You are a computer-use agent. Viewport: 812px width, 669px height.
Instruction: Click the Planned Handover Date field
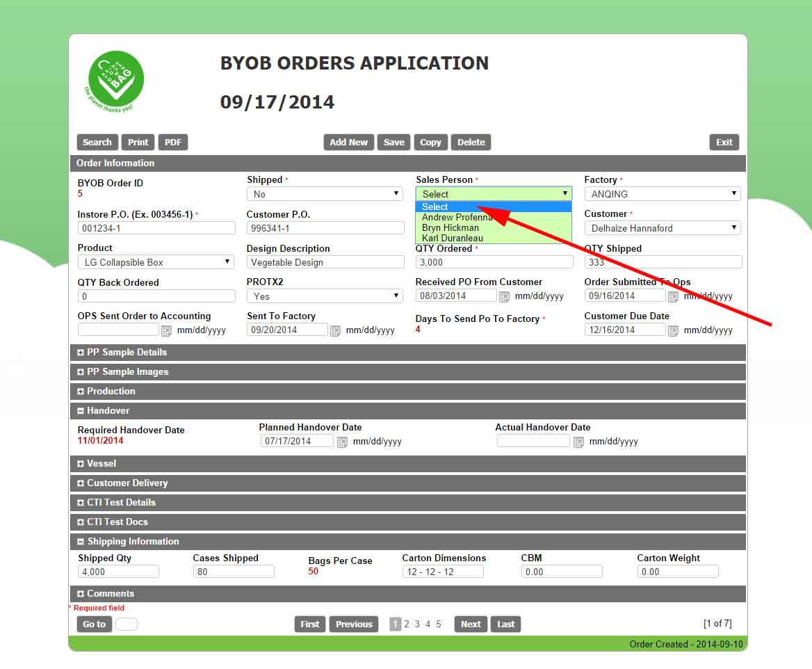[297, 442]
